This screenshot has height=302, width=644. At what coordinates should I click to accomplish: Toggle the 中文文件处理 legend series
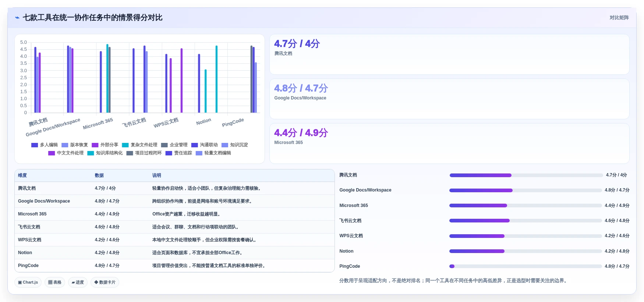[x=66, y=153]
